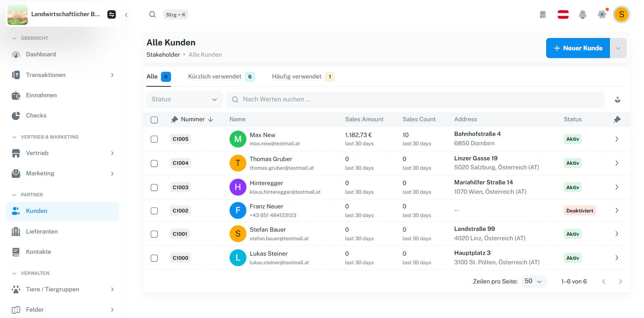
Task: Open user profile avatar S
Action: tap(621, 15)
